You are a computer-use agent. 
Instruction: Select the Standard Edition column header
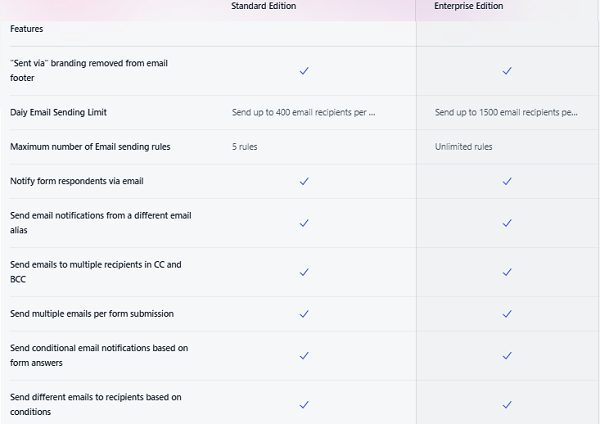pos(263,6)
